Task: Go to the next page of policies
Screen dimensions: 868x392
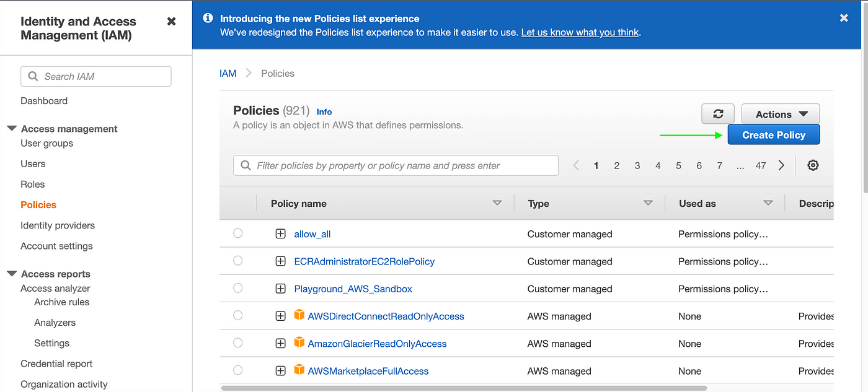Action: point(781,165)
